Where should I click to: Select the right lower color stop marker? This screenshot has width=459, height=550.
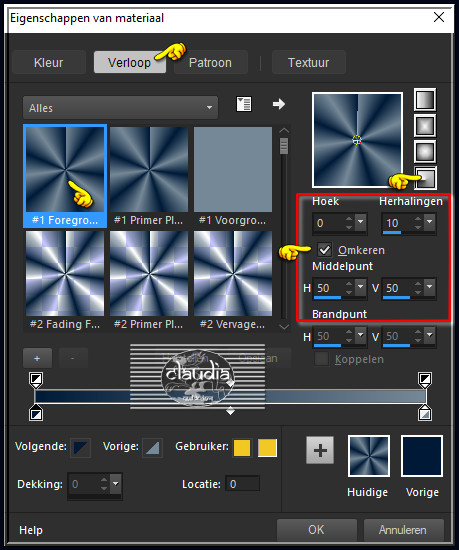click(x=425, y=413)
